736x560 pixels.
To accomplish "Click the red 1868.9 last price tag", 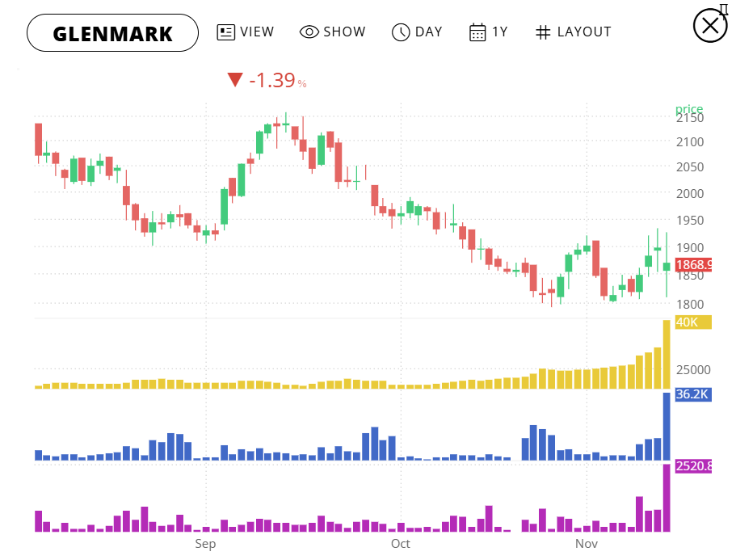I will 695,265.
